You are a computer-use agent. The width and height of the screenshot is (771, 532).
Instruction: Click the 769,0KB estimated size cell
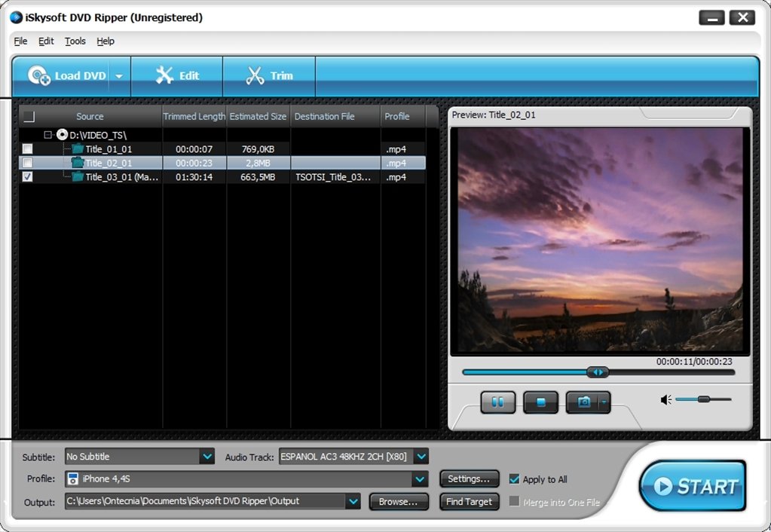click(259, 149)
